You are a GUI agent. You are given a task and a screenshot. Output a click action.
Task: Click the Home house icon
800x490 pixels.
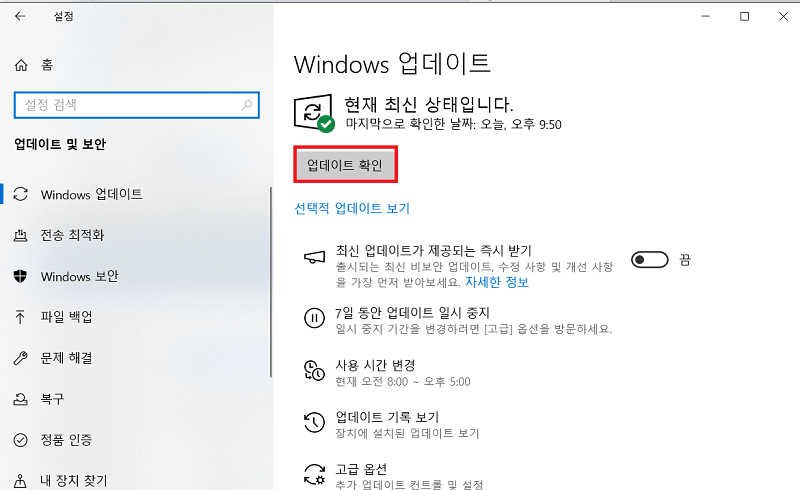(x=21, y=65)
